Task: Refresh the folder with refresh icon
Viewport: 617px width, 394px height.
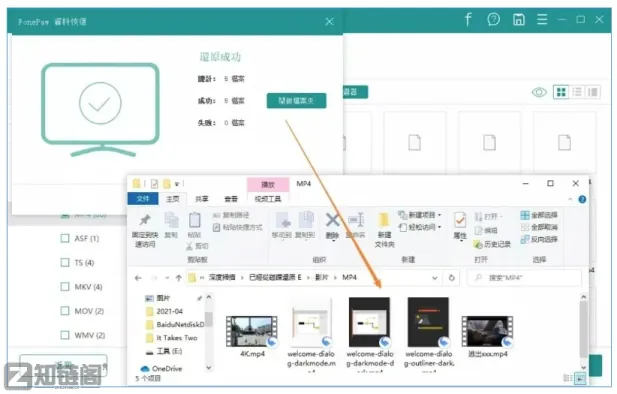Action: click(x=452, y=278)
